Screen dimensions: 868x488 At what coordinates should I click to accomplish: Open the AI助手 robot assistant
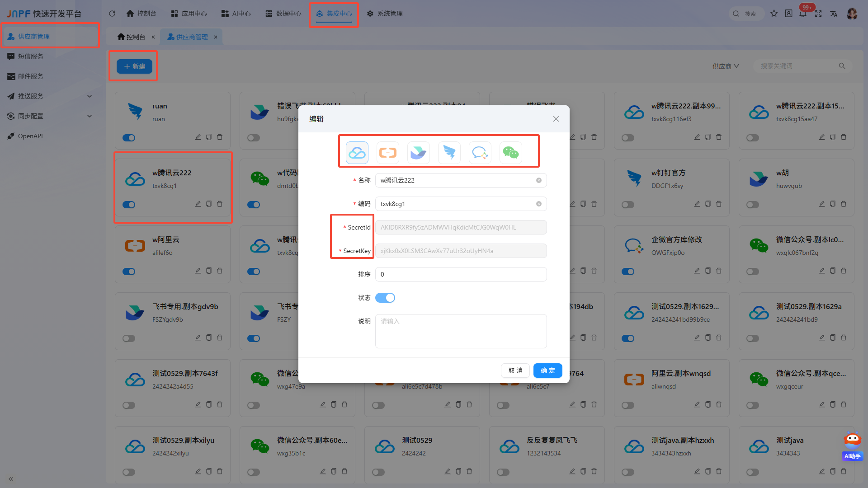click(852, 446)
